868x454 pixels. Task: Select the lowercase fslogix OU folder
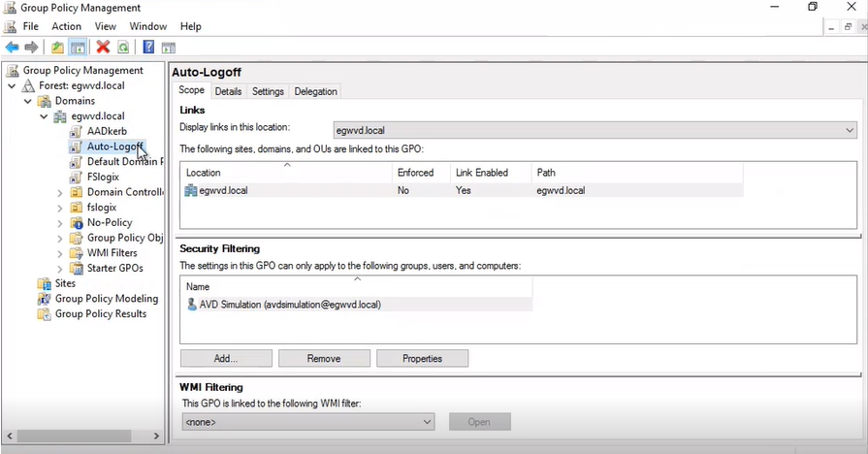point(102,207)
